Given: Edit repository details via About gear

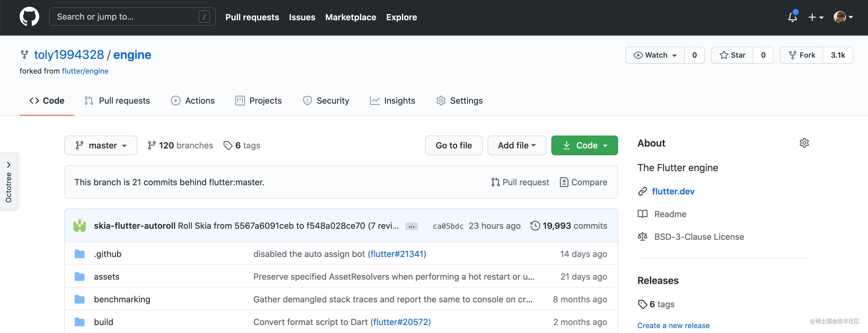Looking at the screenshot, I should point(804,143).
